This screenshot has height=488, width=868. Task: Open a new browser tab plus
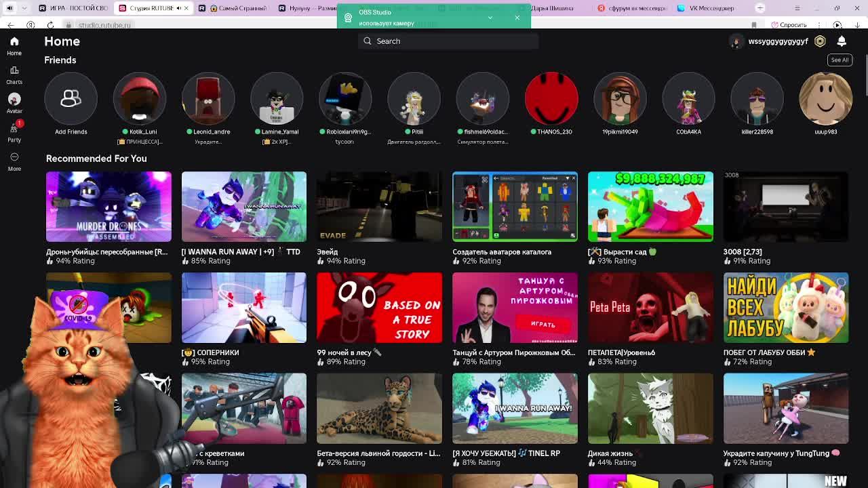pos(760,8)
